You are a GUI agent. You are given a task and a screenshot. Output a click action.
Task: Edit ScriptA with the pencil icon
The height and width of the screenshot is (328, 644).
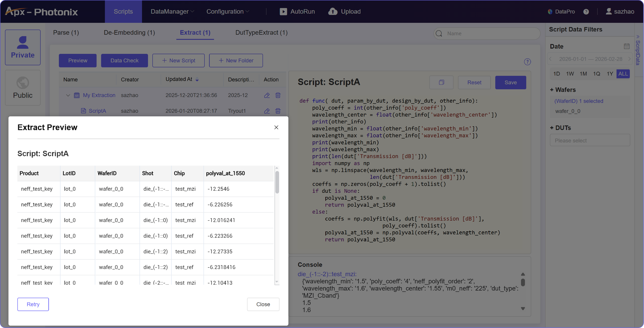(x=267, y=111)
